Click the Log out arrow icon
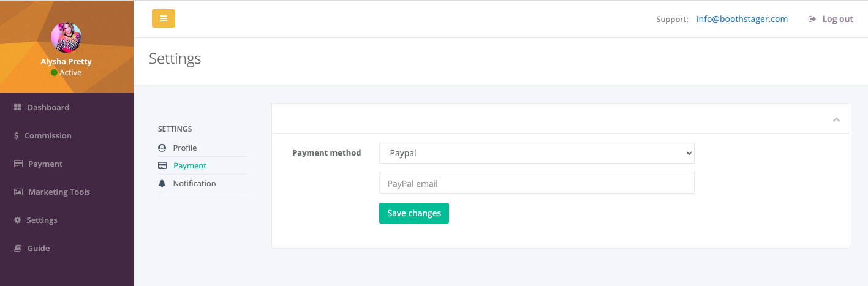The width and height of the screenshot is (868, 286). click(812, 19)
